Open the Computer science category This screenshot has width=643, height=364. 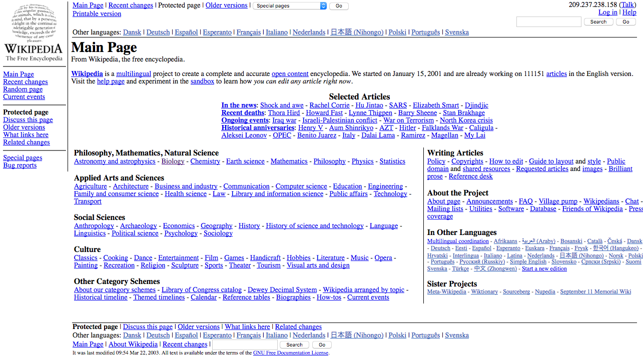tap(301, 186)
